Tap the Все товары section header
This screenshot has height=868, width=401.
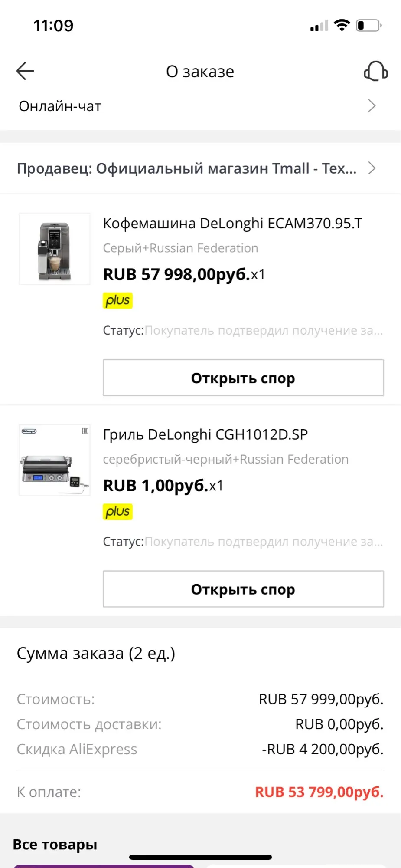click(x=55, y=844)
